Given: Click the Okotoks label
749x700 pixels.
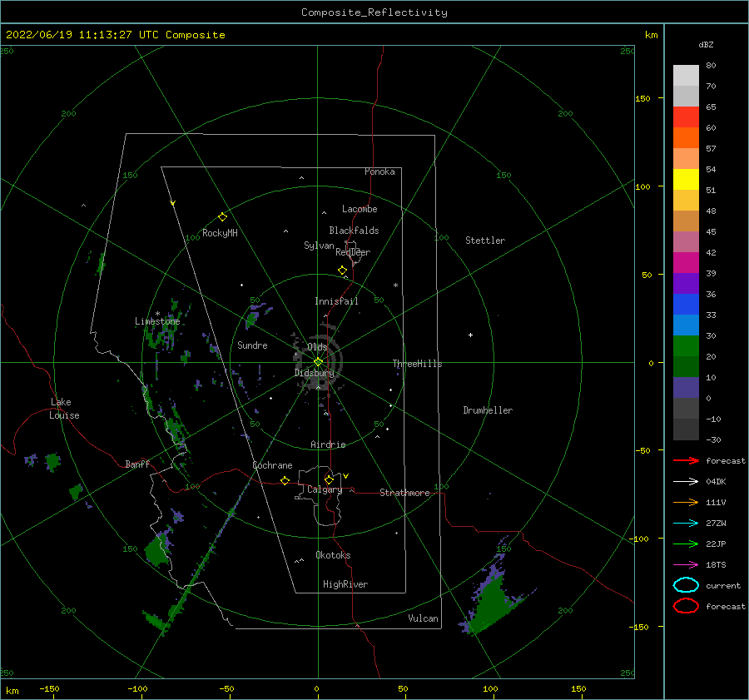Looking at the screenshot, I should coord(333,555).
